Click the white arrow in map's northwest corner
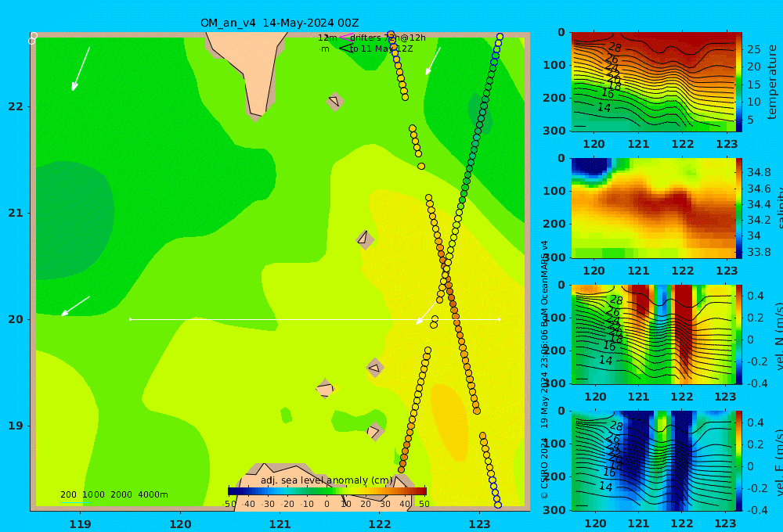Viewport: 783px width, 532px height. coord(81,69)
